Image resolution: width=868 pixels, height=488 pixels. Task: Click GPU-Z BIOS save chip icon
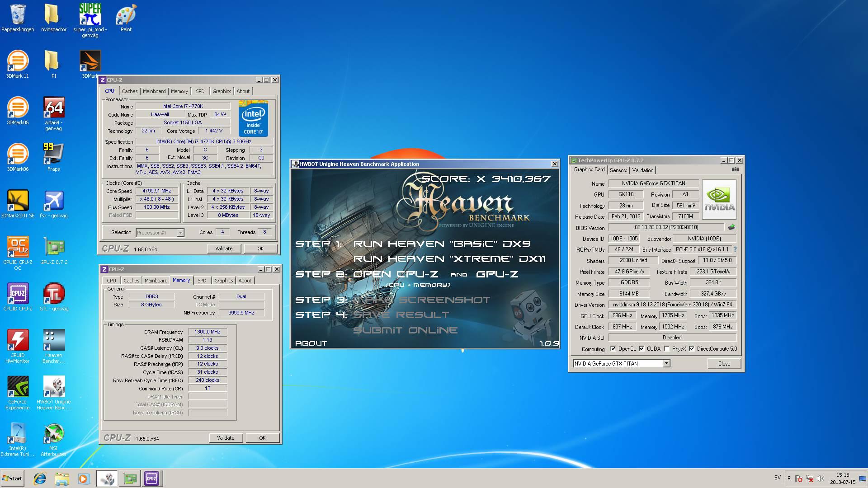[731, 227]
